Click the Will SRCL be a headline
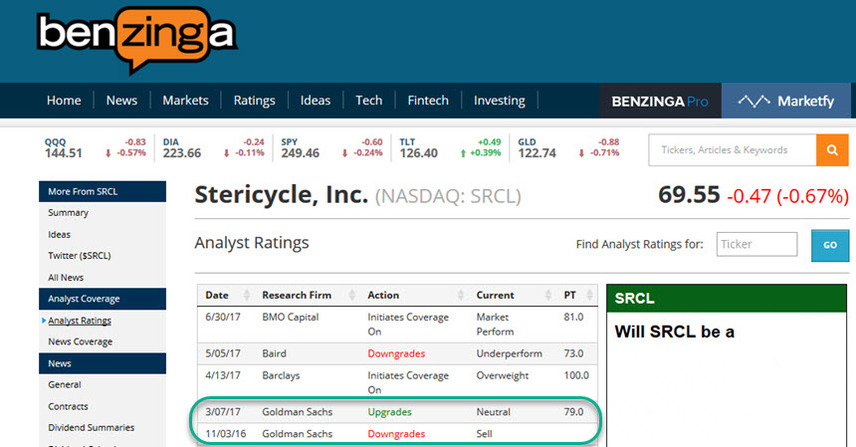856x447 pixels. pos(674,332)
